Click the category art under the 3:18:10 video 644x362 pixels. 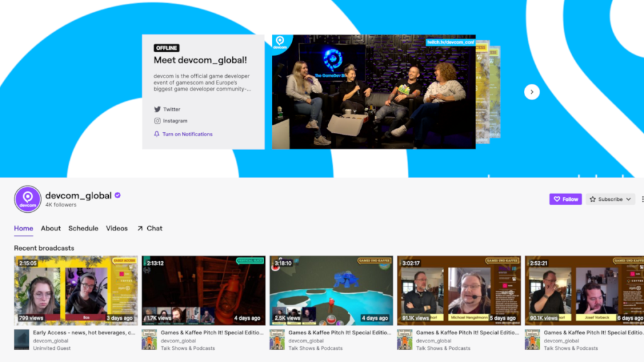277,340
